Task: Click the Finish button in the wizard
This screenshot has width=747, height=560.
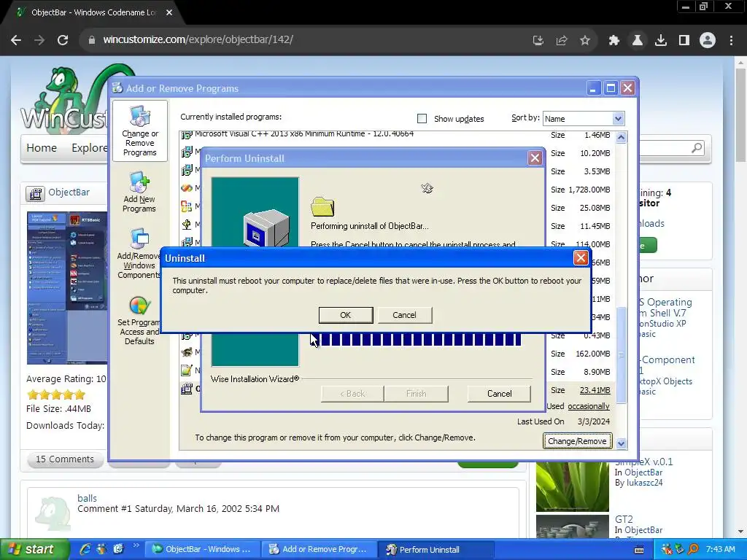Action: [416, 393]
